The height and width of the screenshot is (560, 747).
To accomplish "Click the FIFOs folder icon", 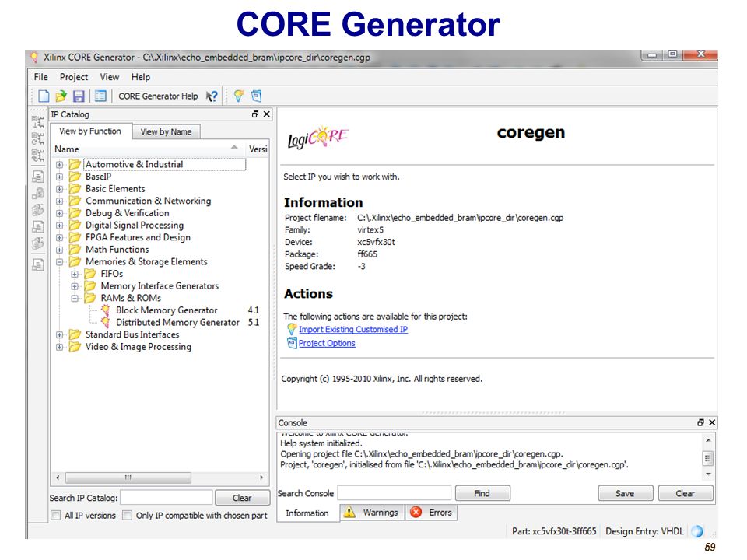I will click(x=90, y=274).
